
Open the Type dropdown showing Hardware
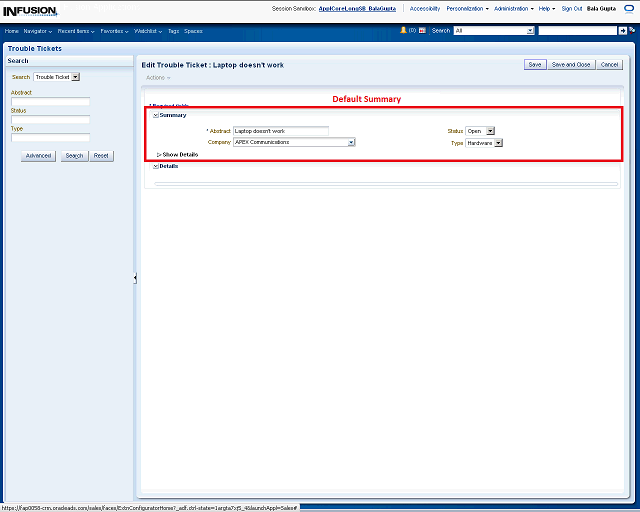pos(498,143)
